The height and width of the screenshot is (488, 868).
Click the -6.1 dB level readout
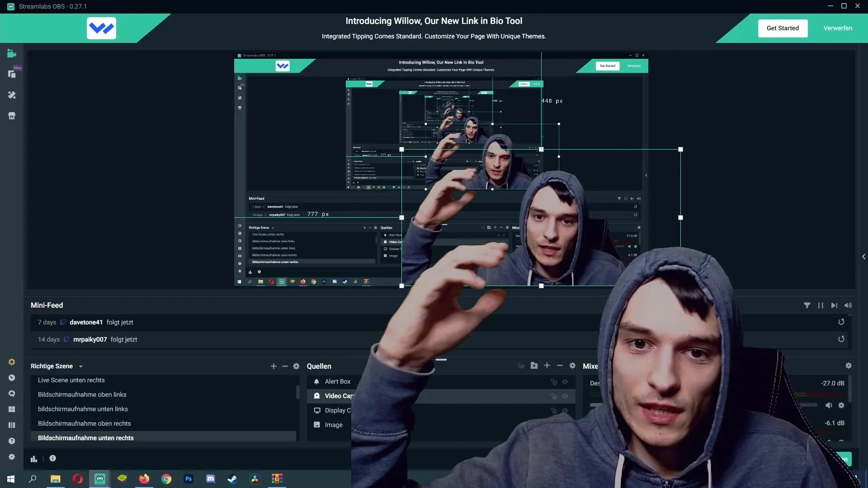point(835,423)
